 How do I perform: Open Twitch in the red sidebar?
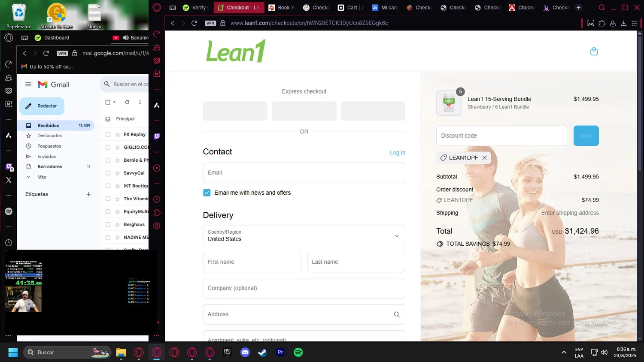click(157, 136)
